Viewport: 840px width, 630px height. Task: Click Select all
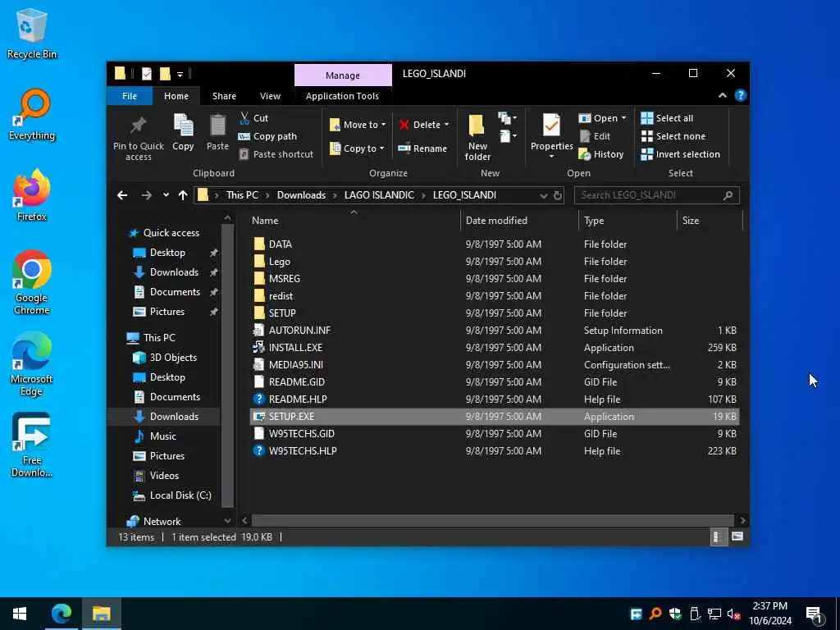tap(667, 118)
